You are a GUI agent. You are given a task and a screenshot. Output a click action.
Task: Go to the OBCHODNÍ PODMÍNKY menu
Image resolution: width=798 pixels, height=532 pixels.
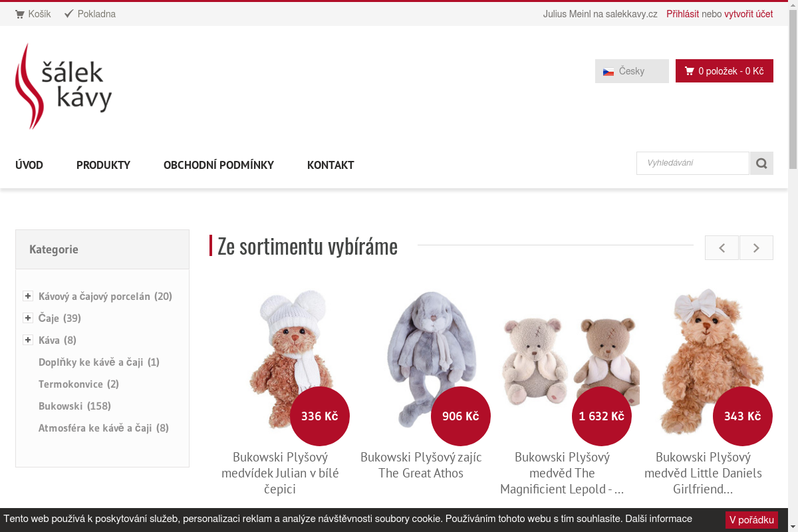tap(219, 165)
